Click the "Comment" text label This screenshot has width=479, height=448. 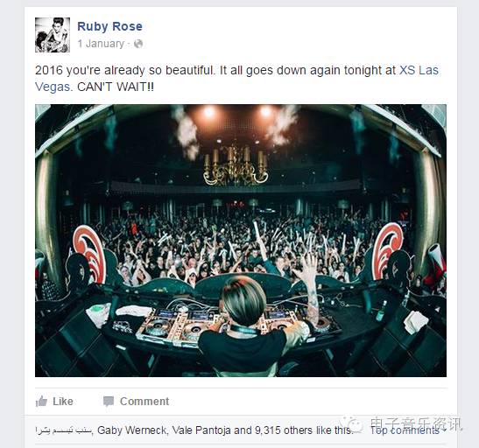[144, 401]
